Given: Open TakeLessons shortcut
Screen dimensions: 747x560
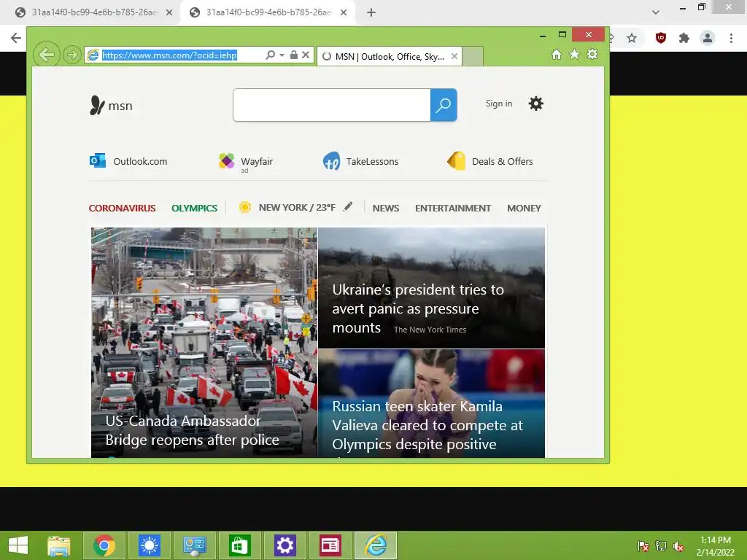Looking at the screenshot, I should pyautogui.click(x=360, y=161).
